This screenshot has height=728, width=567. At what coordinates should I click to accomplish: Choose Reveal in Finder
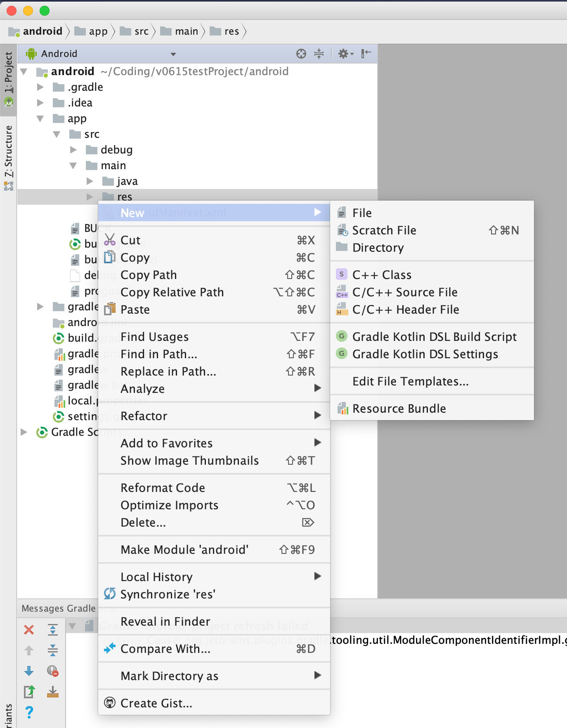tap(214, 622)
